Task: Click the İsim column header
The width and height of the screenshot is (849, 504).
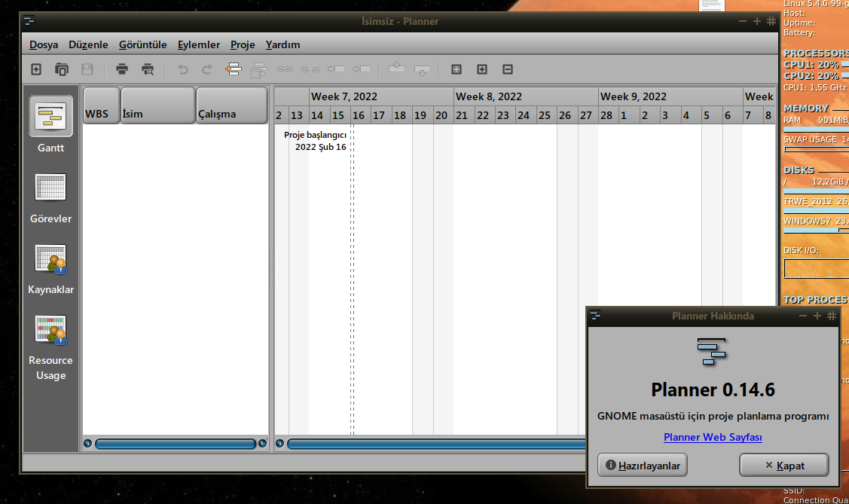Action: tap(157, 105)
